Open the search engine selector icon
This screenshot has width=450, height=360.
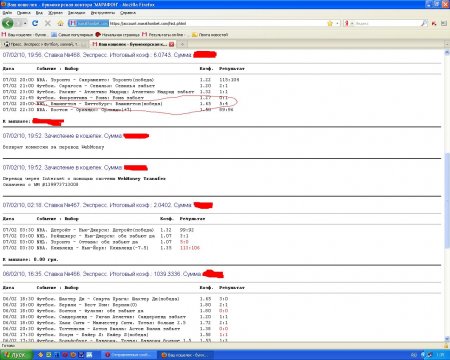pyautogui.click(x=347, y=23)
